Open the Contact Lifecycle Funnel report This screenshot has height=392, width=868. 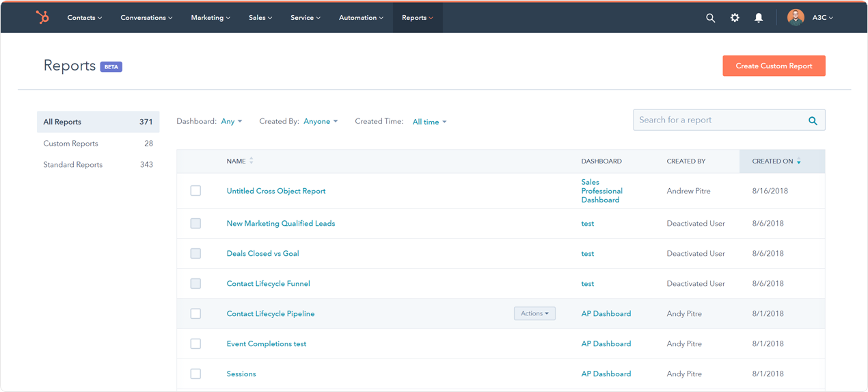point(269,284)
